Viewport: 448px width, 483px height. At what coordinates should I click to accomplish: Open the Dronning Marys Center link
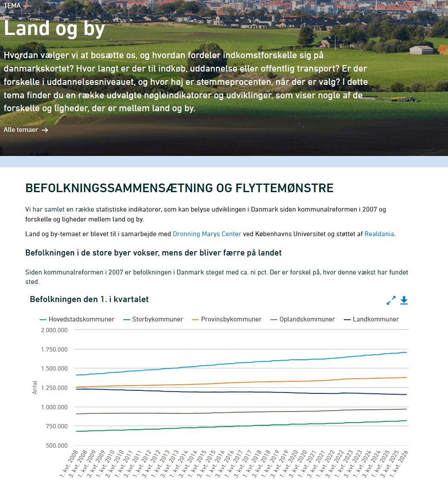(x=207, y=234)
